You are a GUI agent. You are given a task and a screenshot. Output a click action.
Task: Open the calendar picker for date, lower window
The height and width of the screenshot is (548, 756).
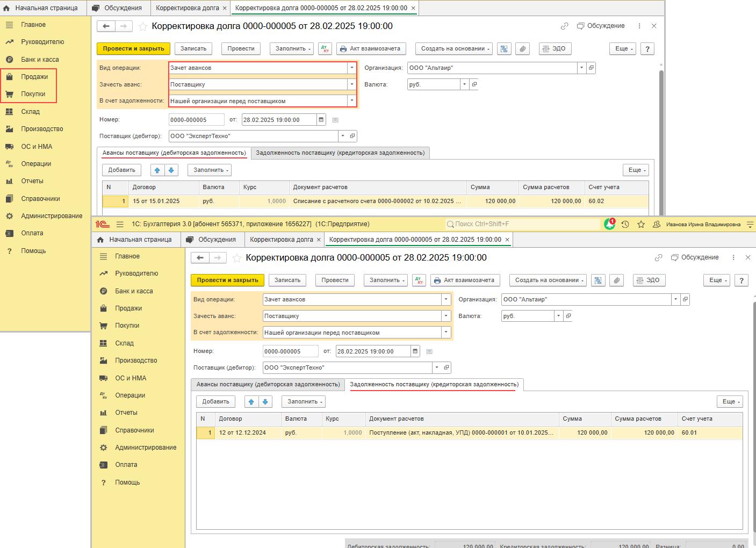click(x=415, y=351)
